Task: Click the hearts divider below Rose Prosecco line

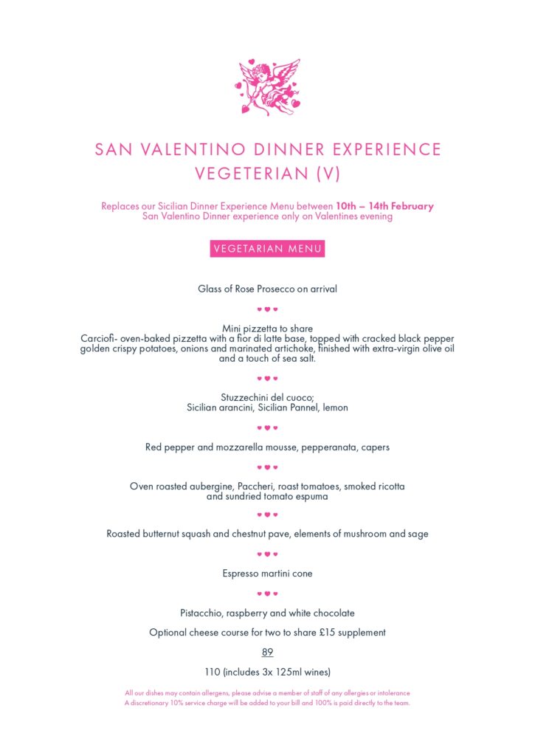Action: (267, 309)
